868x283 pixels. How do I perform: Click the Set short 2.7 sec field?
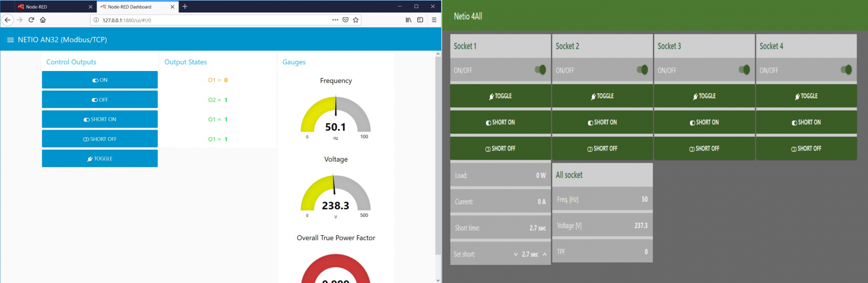(530, 254)
